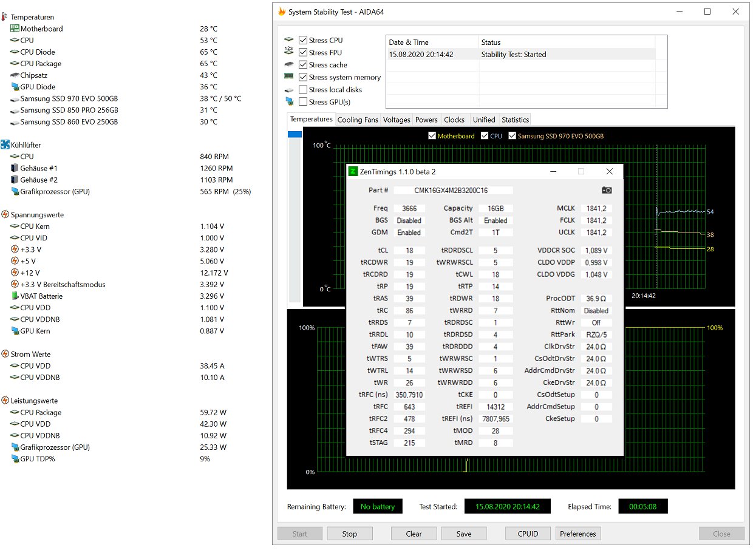Select the Unified tab
Screen dimensions: 756x550
[x=484, y=120]
